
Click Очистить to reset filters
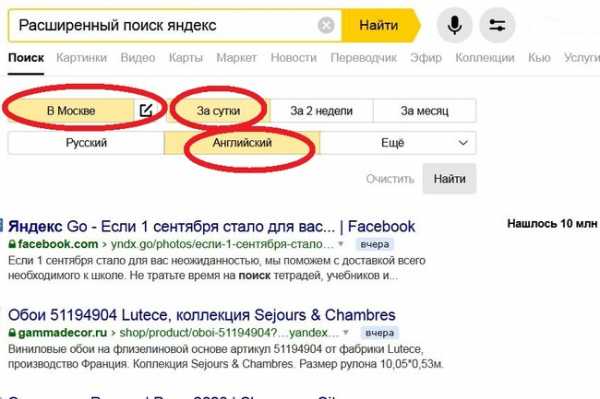coord(390,179)
